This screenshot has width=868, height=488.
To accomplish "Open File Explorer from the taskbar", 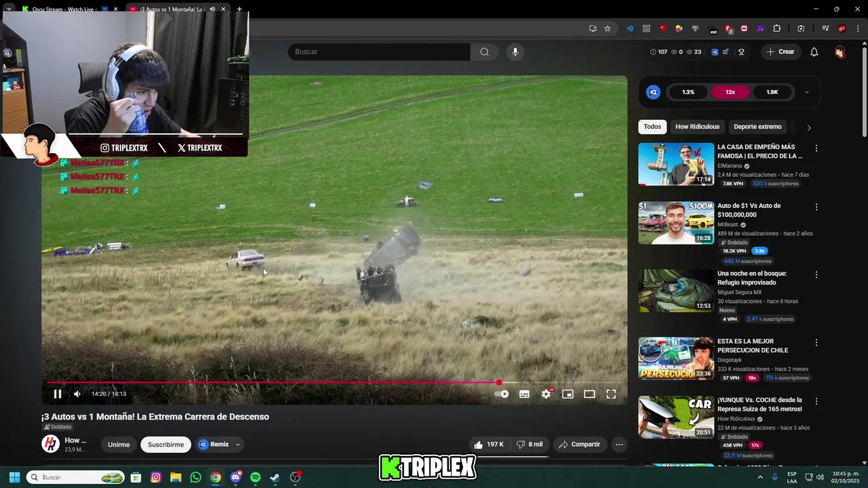I will click(x=176, y=477).
